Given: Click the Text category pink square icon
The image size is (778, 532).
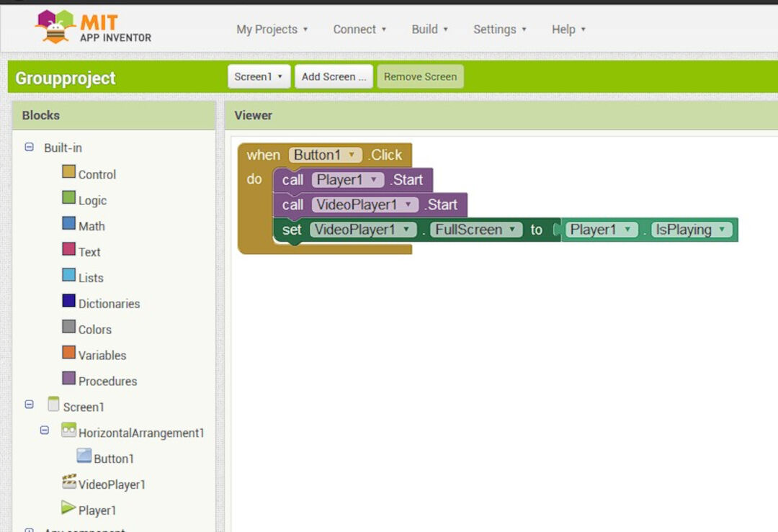Looking at the screenshot, I should click(69, 249).
